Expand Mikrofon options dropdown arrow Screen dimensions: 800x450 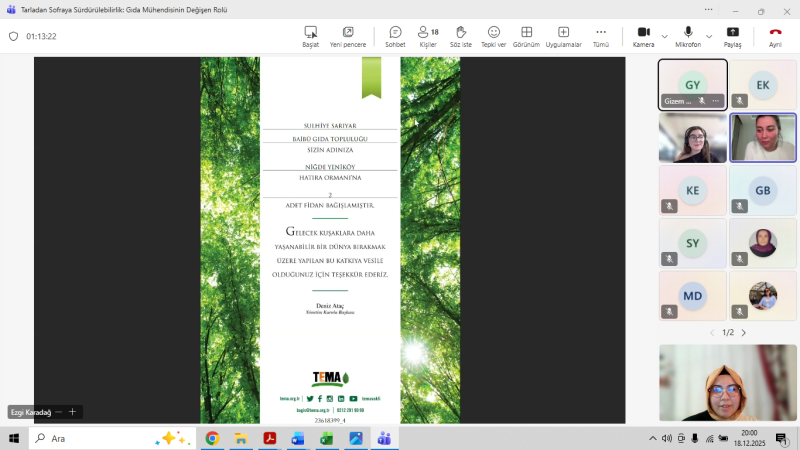[710, 36]
